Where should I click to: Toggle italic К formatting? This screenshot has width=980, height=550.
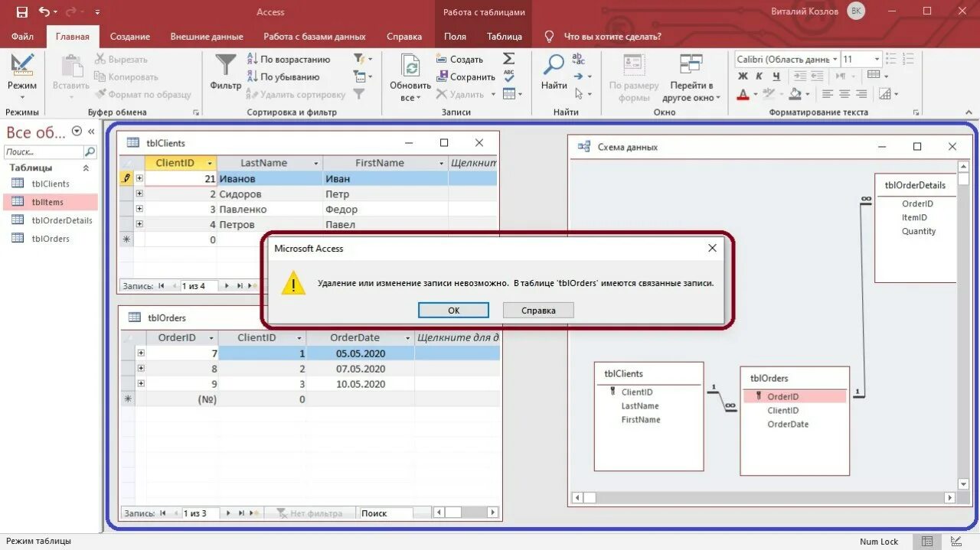(x=759, y=76)
